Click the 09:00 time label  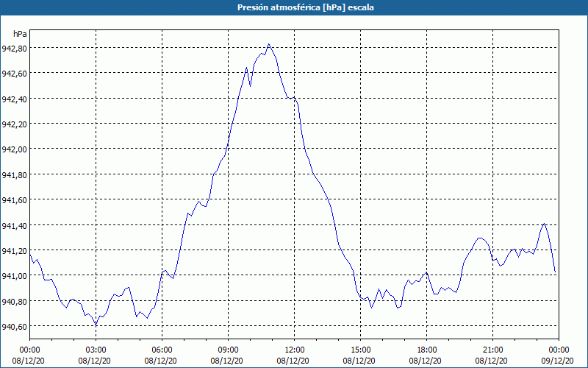pyautogui.click(x=228, y=350)
